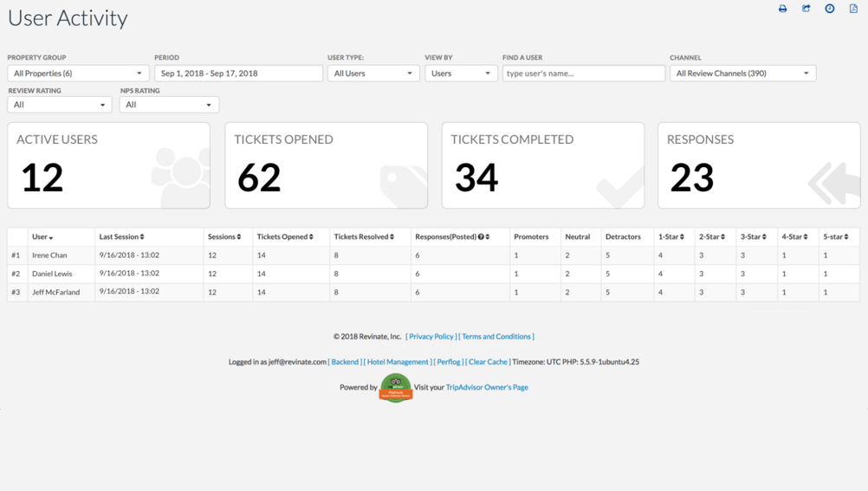This screenshot has width=868, height=491.
Task: Open the View By dropdown
Action: click(x=461, y=74)
